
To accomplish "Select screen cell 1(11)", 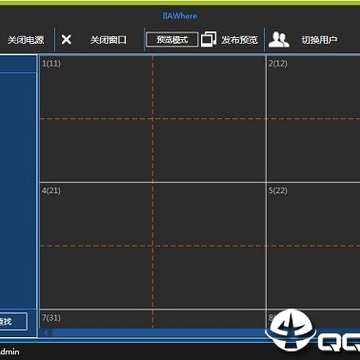I will click(153, 119).
